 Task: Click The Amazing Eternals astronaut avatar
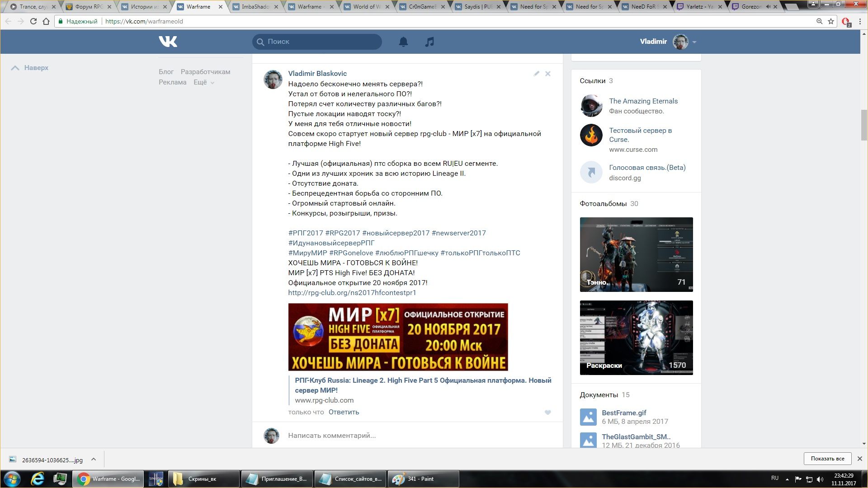point(591,106)
